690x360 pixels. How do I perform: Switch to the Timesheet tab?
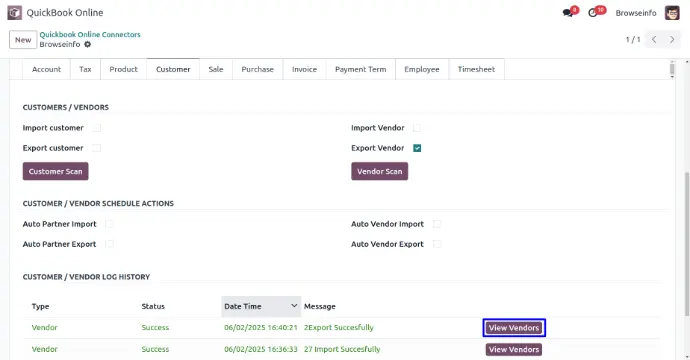[x=476, y=69]
